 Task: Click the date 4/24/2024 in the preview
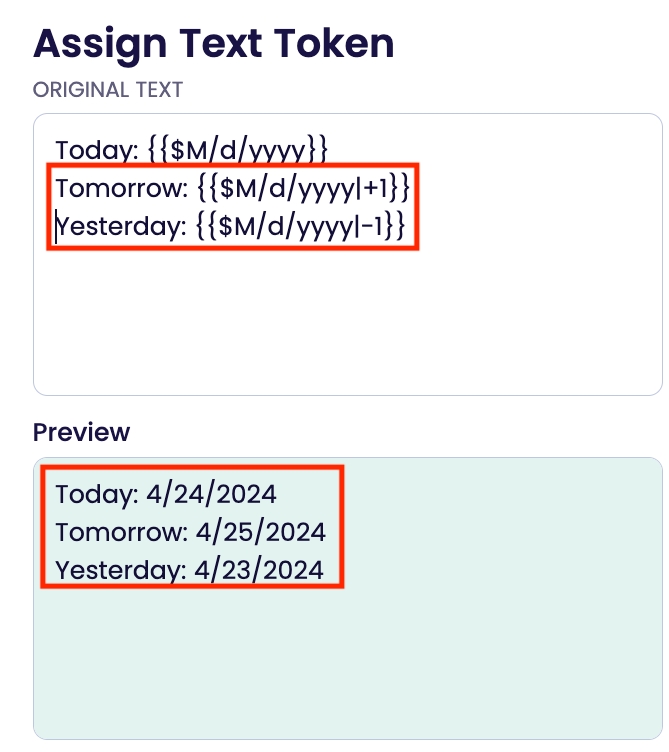[211, 494]
